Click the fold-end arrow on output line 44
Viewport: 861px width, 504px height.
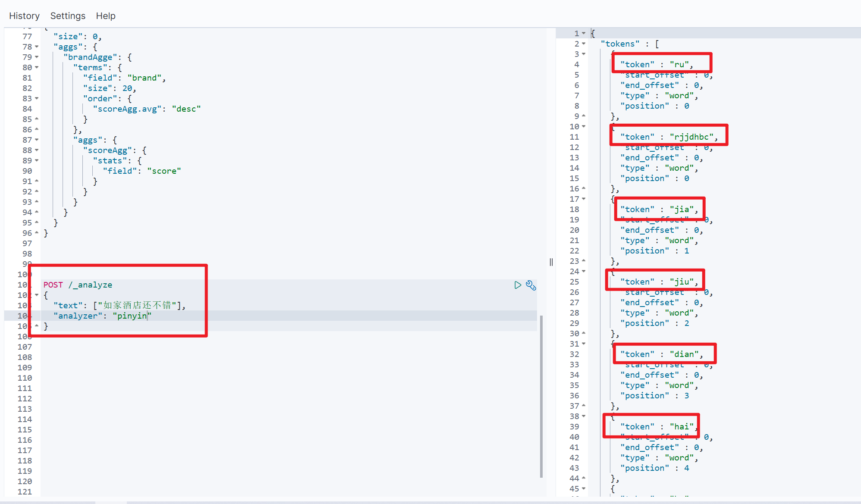click(584, 478)
